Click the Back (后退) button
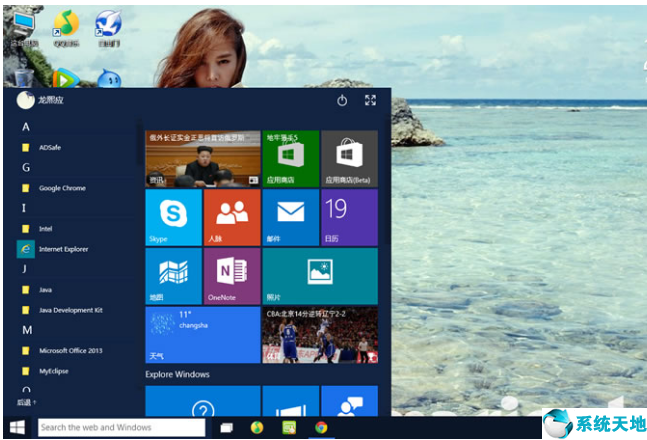 [26, 402]
